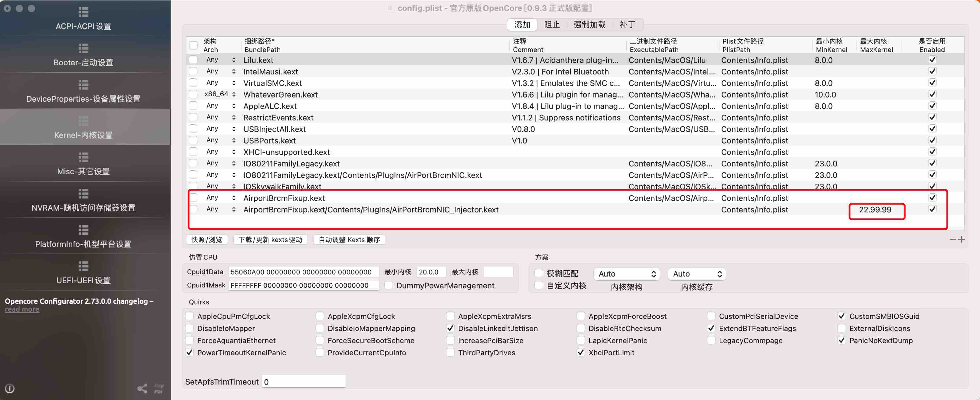Image resolution: width=980 pixels, height=400 pixels.
Task: Open 内核缓存 Auto dropdown
Action: pyautogui.click(x=697, y=274)
